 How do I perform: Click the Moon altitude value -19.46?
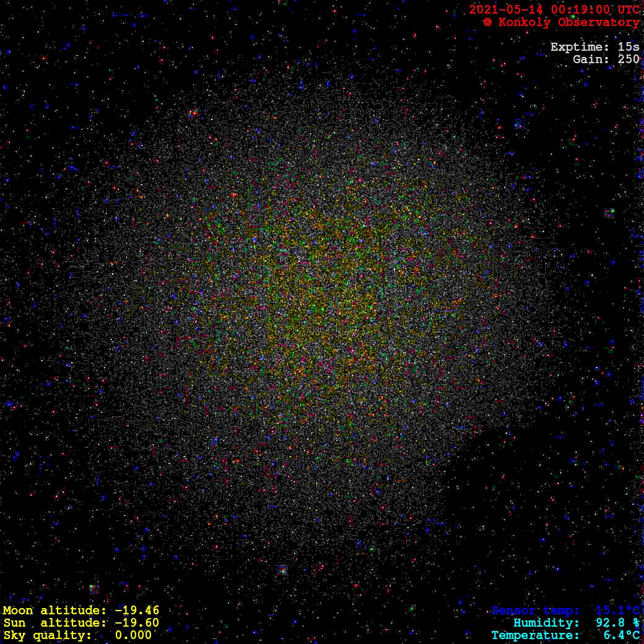pyautogui.click(x=137, y=611)
